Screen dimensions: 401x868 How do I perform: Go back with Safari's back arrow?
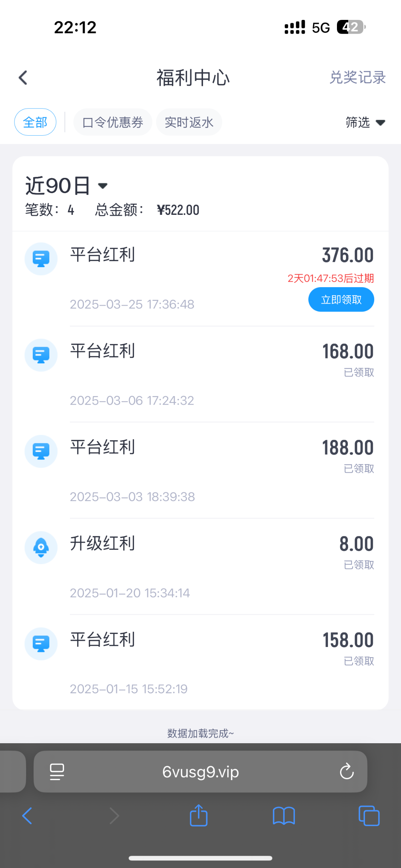tap(27, 816)
